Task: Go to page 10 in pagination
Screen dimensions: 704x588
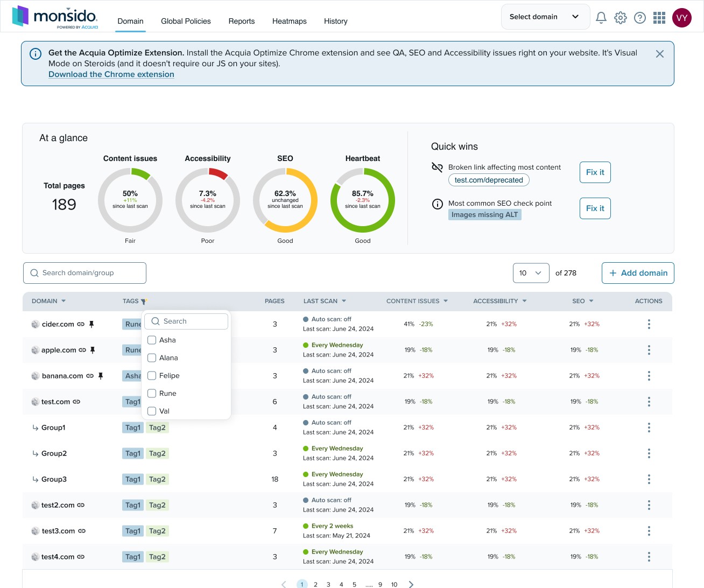Action: click(394, 584)
